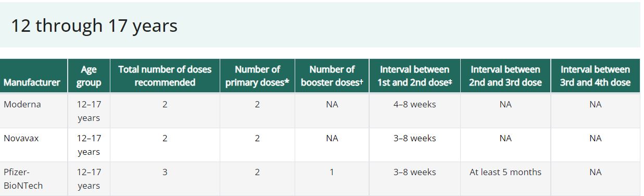This screenshot has width=644, height=196.
Task: Click 'Number of primary doses' header
Action: click(257, 76)
